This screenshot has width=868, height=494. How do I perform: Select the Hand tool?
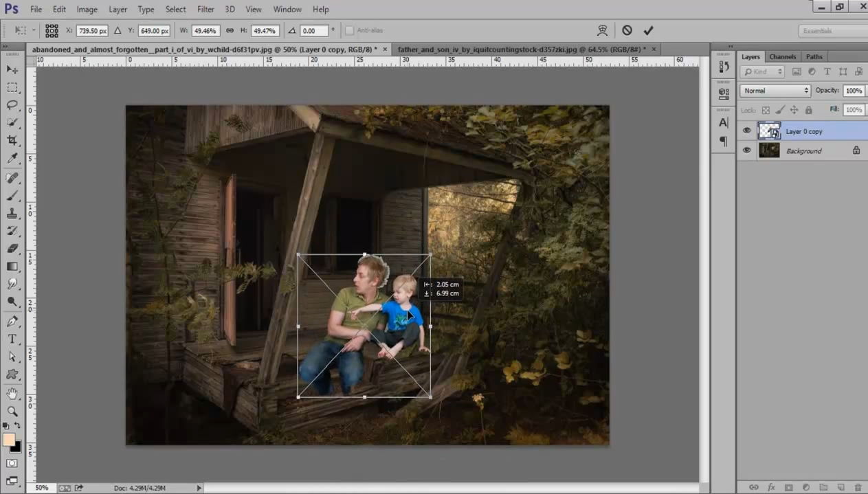pyautogui.click(x=12, y=394)
